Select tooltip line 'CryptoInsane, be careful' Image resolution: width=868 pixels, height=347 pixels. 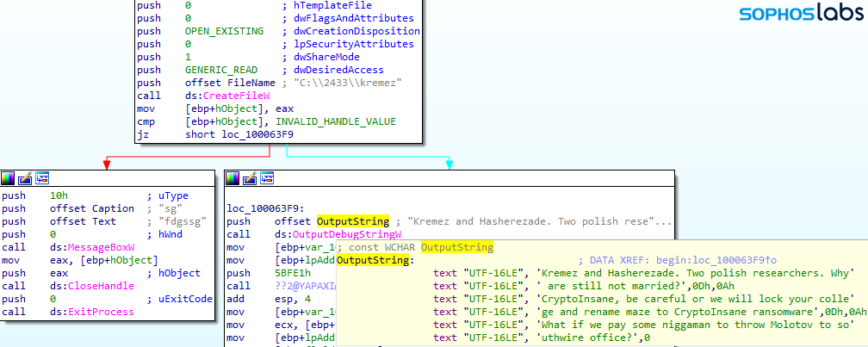(644, 299)
